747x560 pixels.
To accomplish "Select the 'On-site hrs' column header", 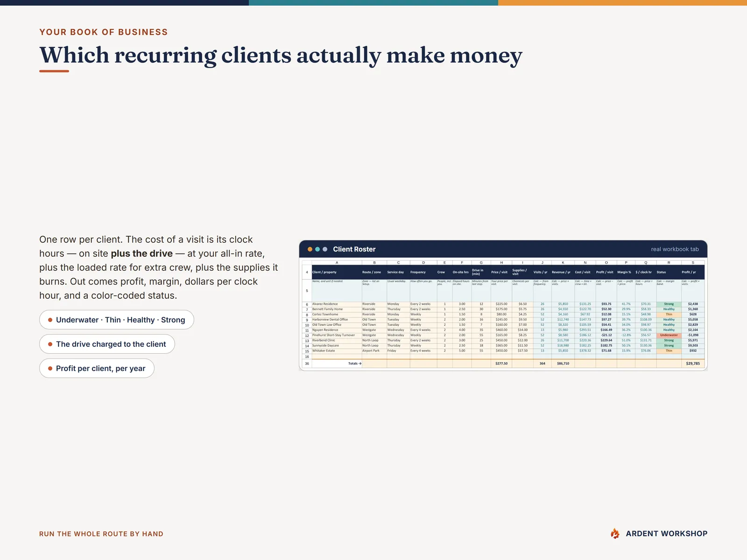I will (x=461, y=272).
